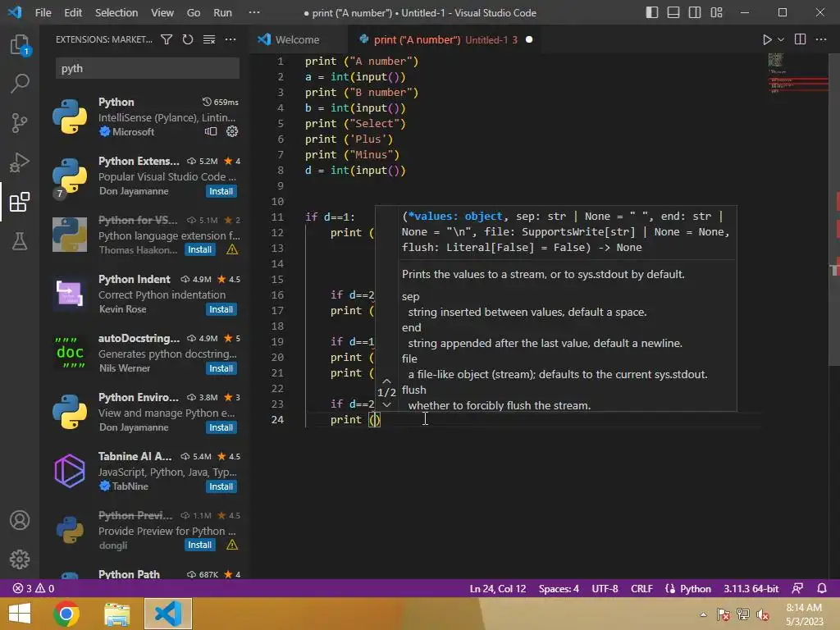The image size is (840, 630).
Task: Click Ln 24, Col 12 in status bar
Action: click(x=498, y=588)
